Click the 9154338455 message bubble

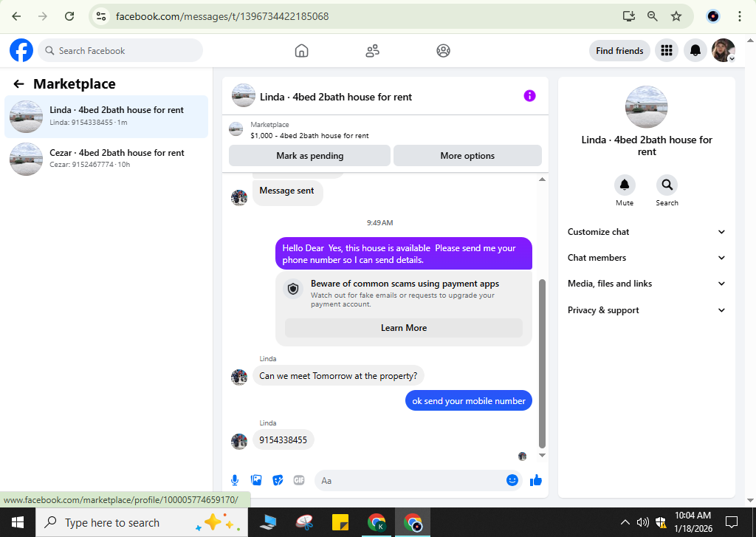(283, 440)
